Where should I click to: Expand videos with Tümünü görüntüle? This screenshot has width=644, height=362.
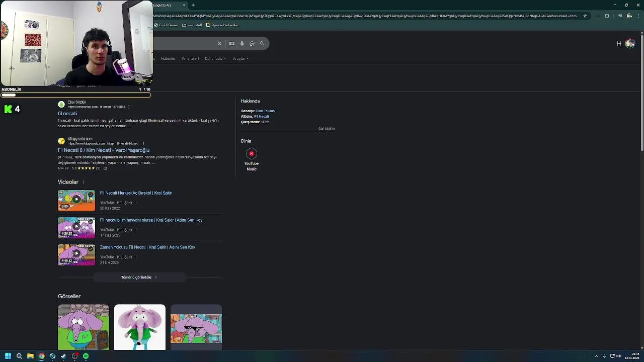point(139,278)
